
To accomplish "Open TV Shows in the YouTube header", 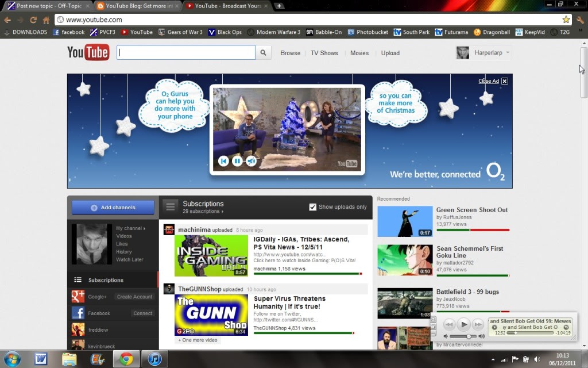I will click(324, 53).
